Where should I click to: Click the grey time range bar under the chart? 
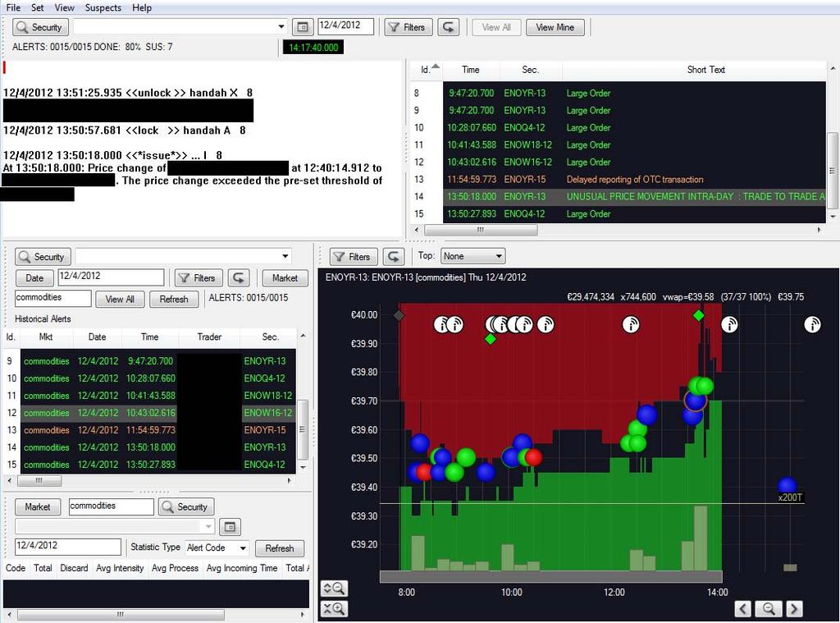click(550, 576)
